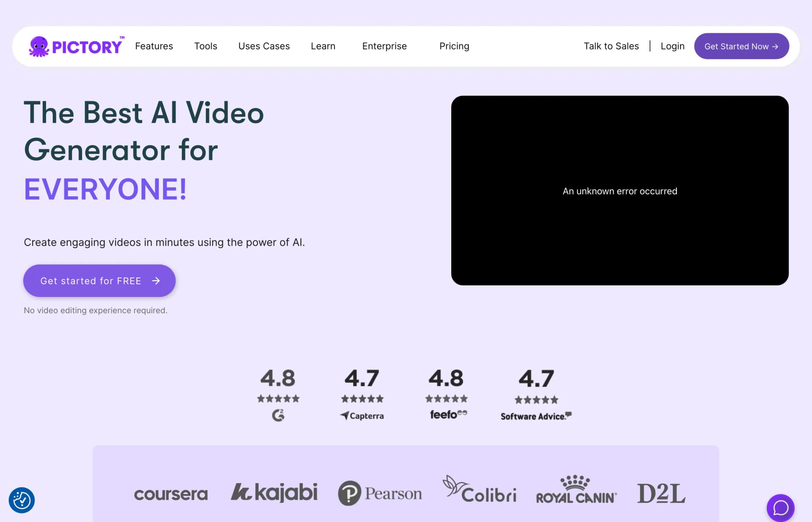Click the Software Advice logo
The height and width of the screenshot is (522, 812).
[536, 416]
